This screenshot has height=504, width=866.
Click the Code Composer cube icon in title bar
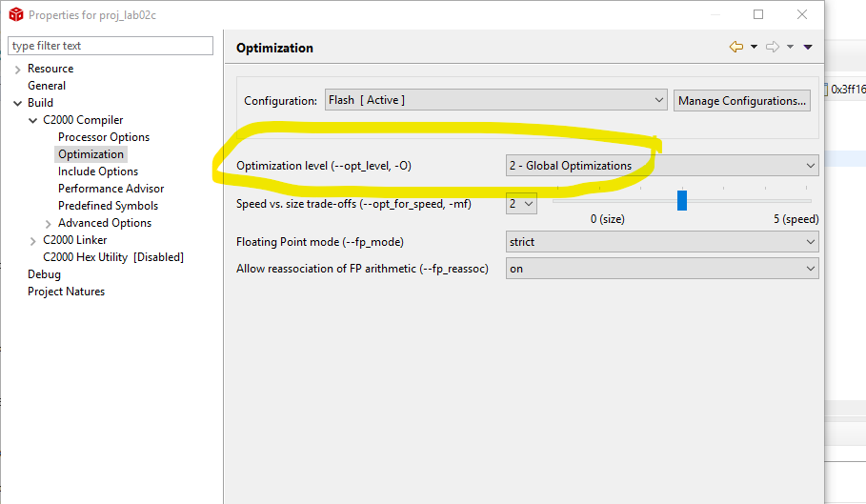tap(16, 14)
